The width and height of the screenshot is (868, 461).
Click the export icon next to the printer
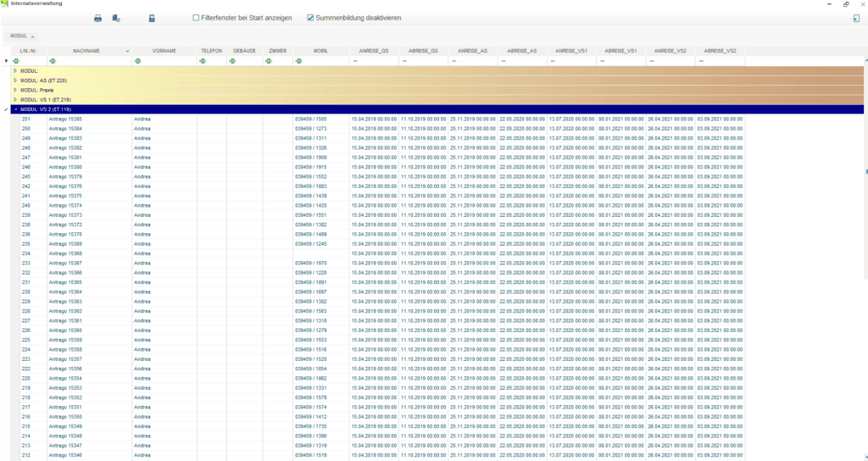[x=115, y=19]
